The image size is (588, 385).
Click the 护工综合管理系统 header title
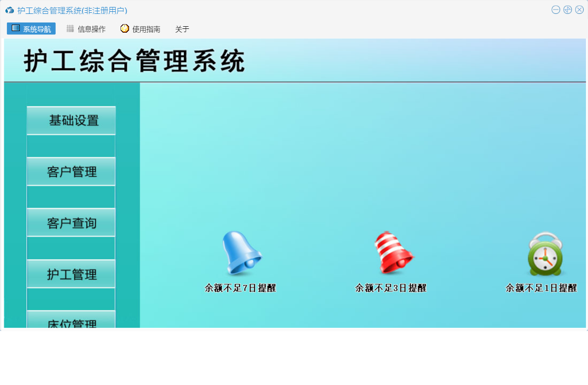click(134, 61)
